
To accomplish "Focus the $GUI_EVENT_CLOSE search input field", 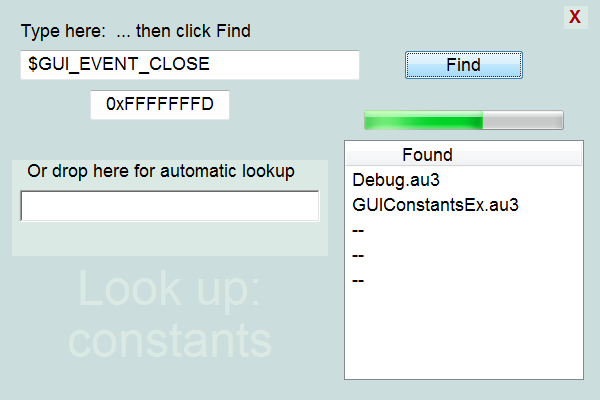I will tap(190, 65).
